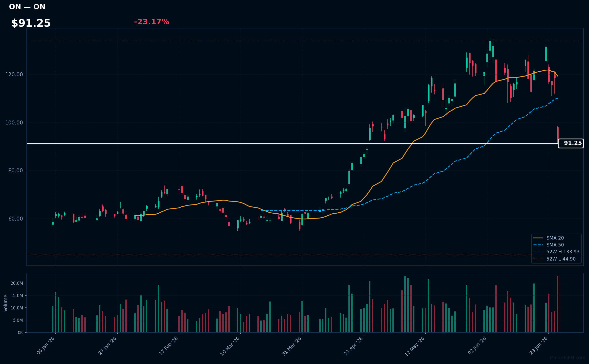The height and width of the screenshot is (364, 589).
Task: Click the 21 Apr '26 date label
Action: tap(354, 346)
